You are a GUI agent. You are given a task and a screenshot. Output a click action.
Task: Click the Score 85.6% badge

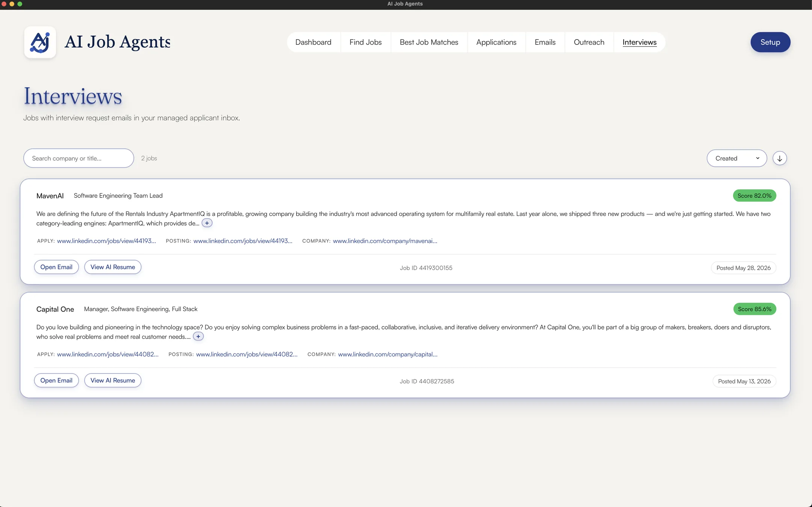coord(754,309)
